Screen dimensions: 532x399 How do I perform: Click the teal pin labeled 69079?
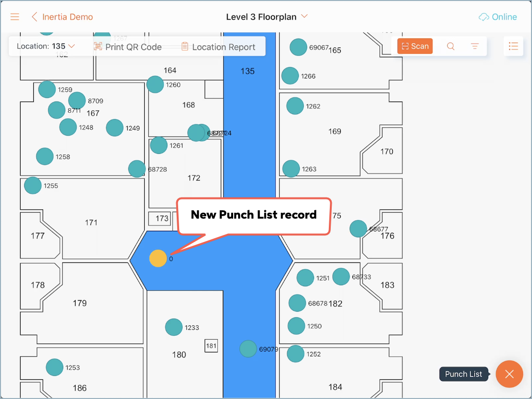[248, 349]
